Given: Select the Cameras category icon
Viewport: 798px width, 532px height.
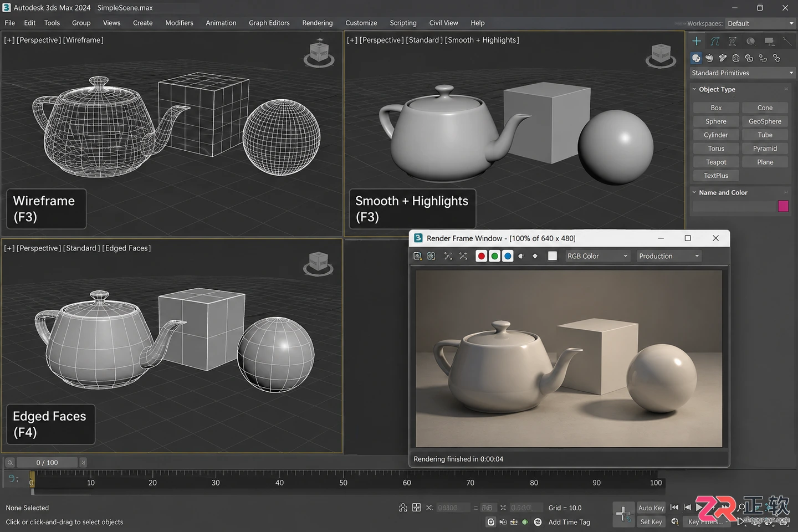Looking at the screenshot, I should tap(736, 58).
